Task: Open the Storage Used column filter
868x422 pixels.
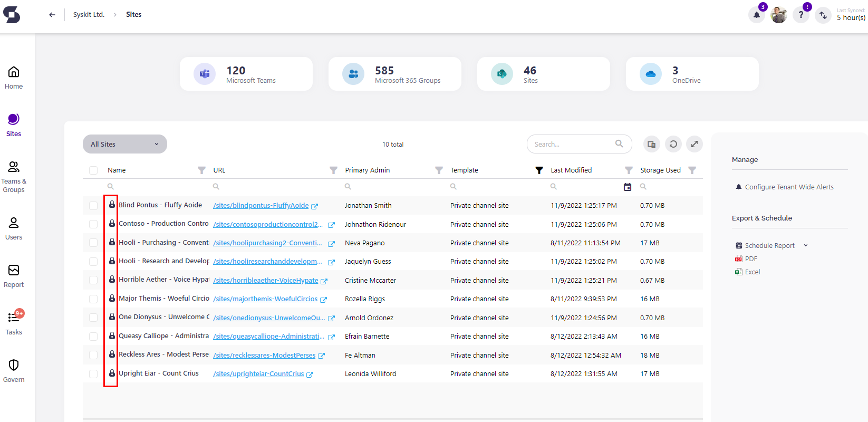Action: click(692, 170)
